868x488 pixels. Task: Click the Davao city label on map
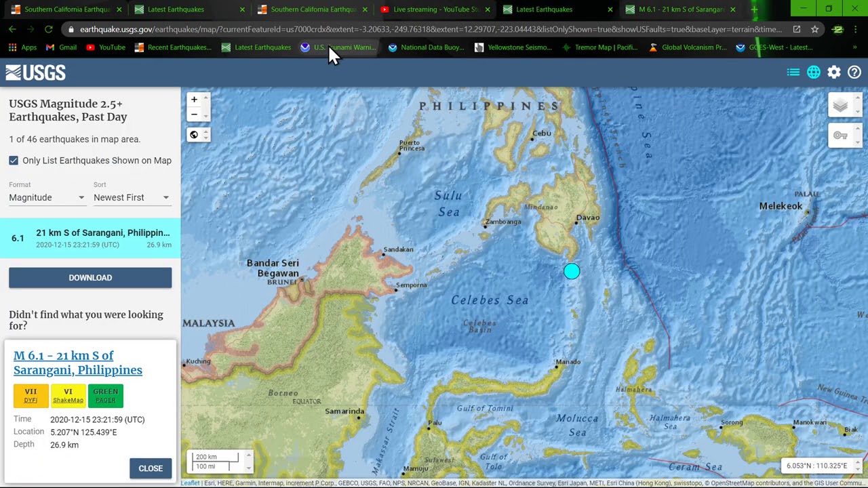coord(587,218)
